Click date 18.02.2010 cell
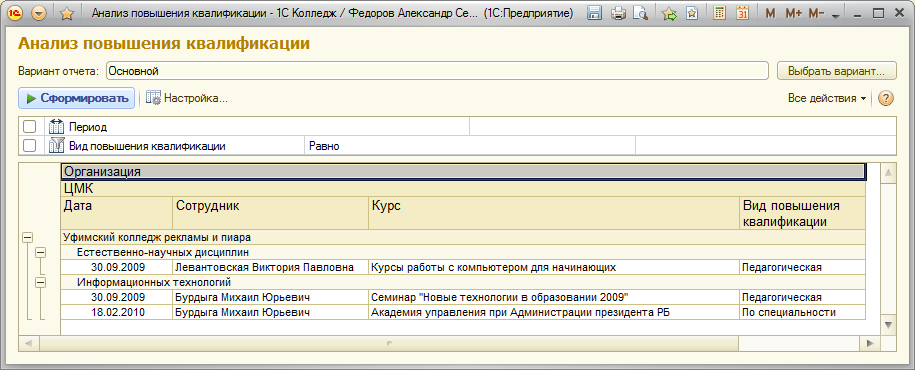The width and height of the screenshot is (915, 370). point(117,312)
